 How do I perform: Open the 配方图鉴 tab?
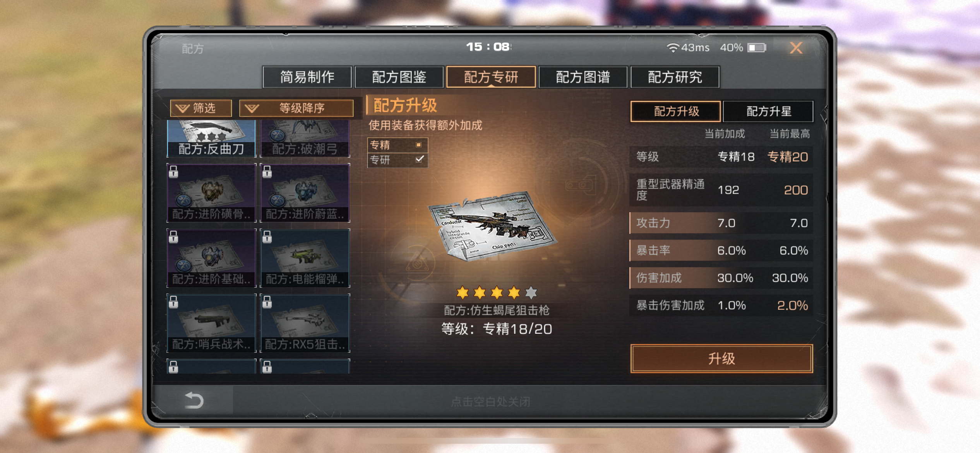[x=399, y=77]
